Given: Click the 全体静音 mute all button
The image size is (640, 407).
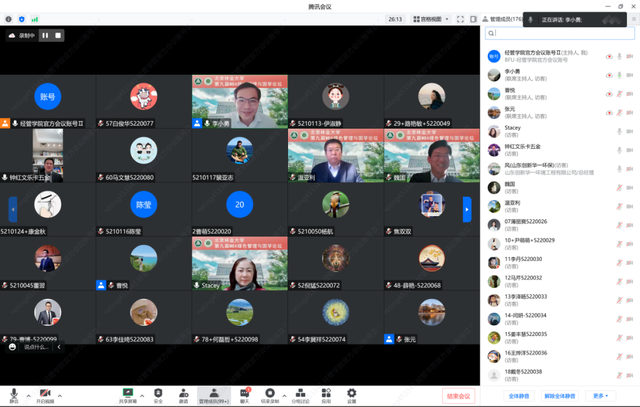Looking at the screenshot, I should 519,396.
